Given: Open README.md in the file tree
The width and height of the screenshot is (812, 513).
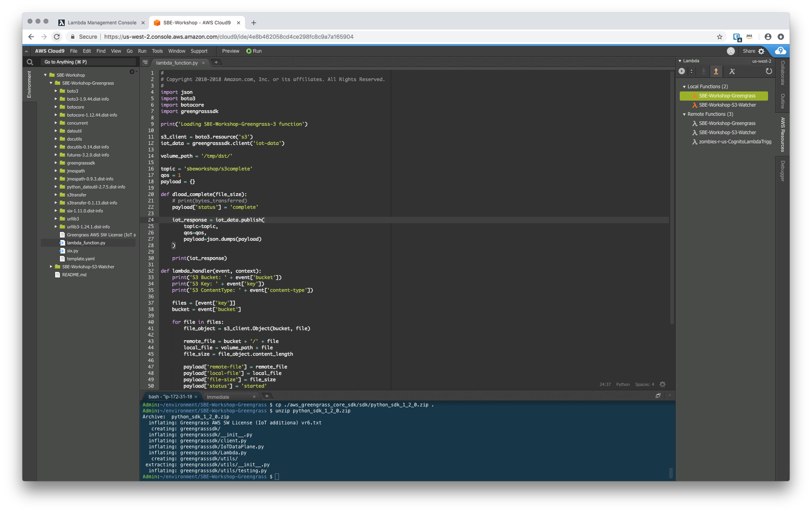Looking at the screenshot, I should [74, 275].
